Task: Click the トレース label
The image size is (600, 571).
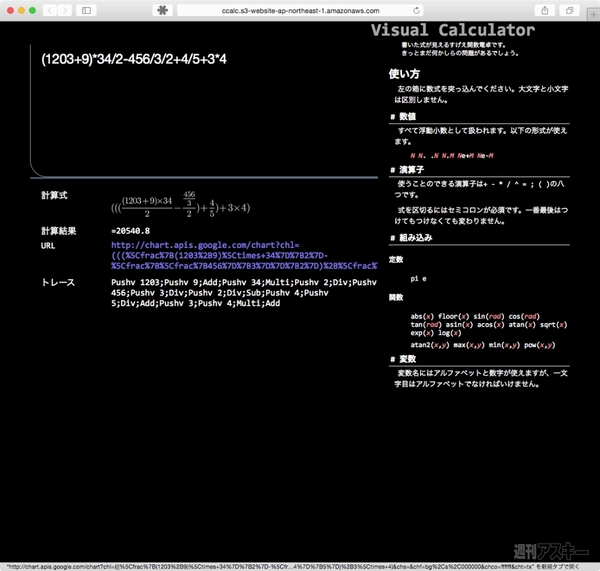Action: pos(58,282)
